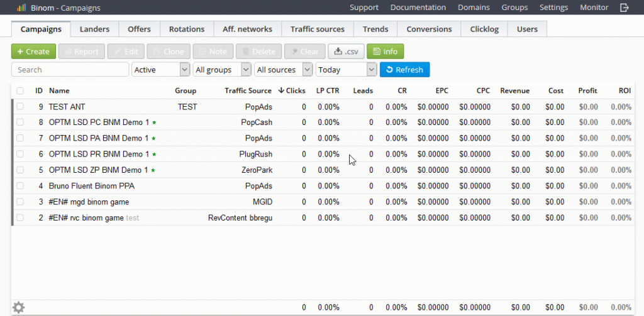Select the Campaigns tab
644x316 pixels.
(41, 29)
